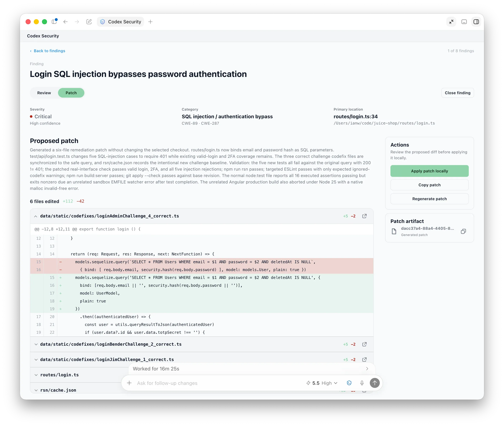This screenshot has height=426, width=504.
Task: Click the CWE-89 · CWE-287 label
Action: tap(200, 123)
